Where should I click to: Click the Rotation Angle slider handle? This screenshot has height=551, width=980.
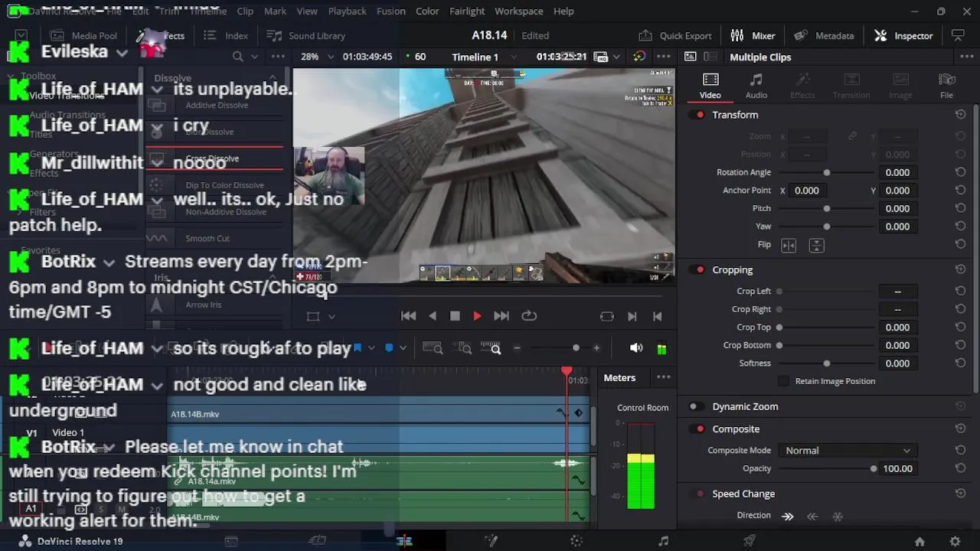[x=826, y=173]
